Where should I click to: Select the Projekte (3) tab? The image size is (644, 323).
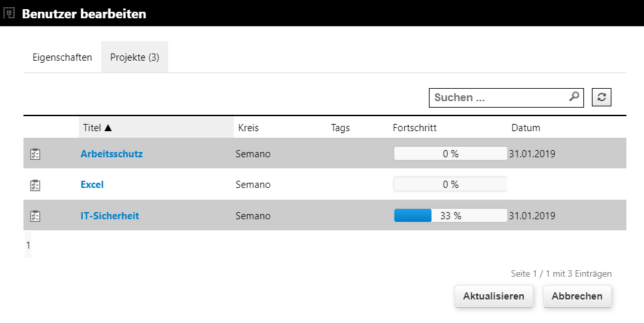tap(134, 57)
